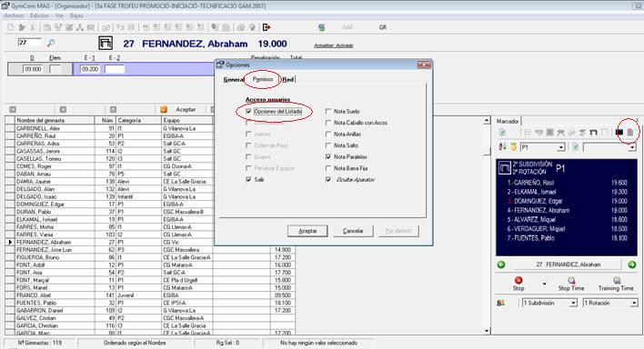Select the Marcador tab in right panel
Viewport: 644px width, 349px height.
(x=508, y=121)
